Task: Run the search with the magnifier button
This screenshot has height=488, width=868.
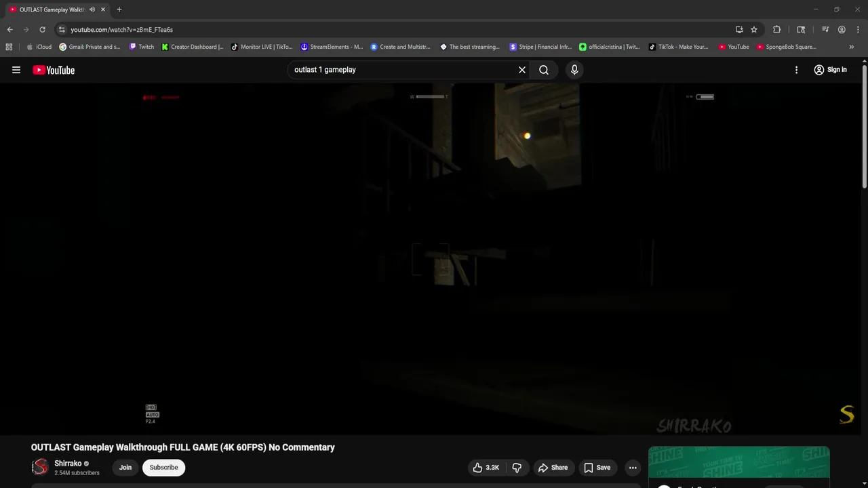Action: (544, 70)
